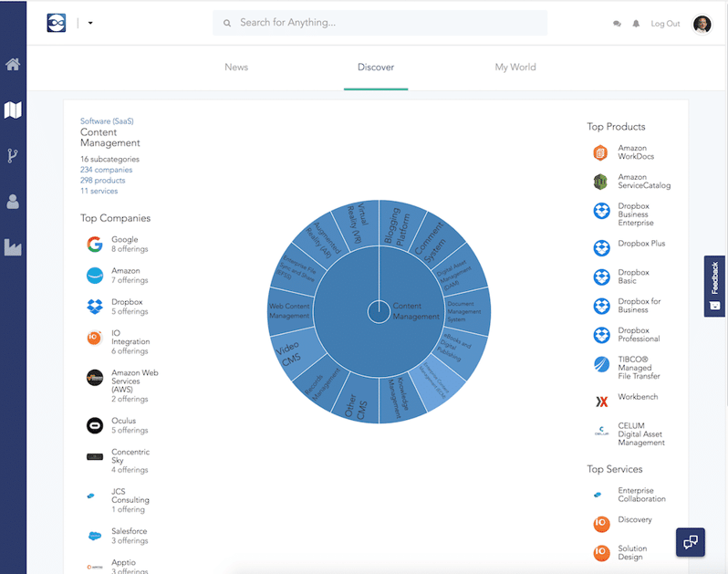Select the Discover tab
This screenshot has width=728, height=574.
pyautogui.click(x=376, y=67)
